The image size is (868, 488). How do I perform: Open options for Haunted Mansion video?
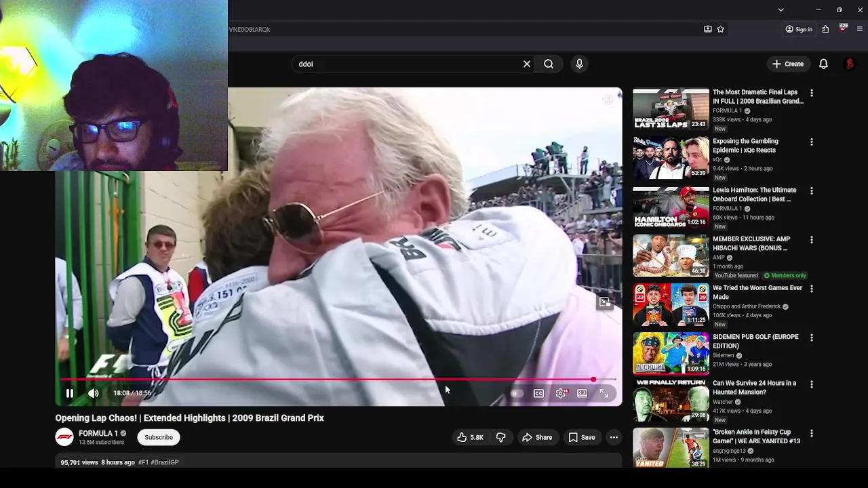point(811,384)
